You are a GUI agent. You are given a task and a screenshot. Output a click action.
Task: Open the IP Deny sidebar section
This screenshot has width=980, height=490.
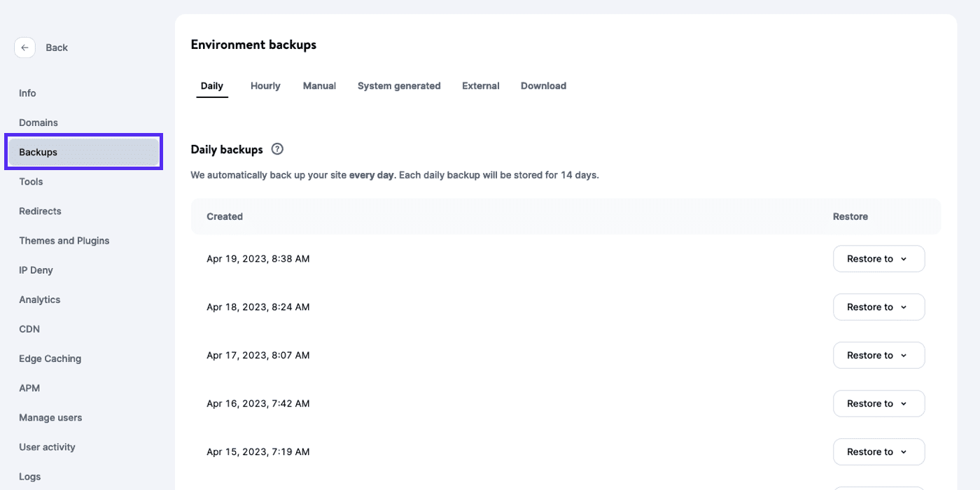[35, 269]
